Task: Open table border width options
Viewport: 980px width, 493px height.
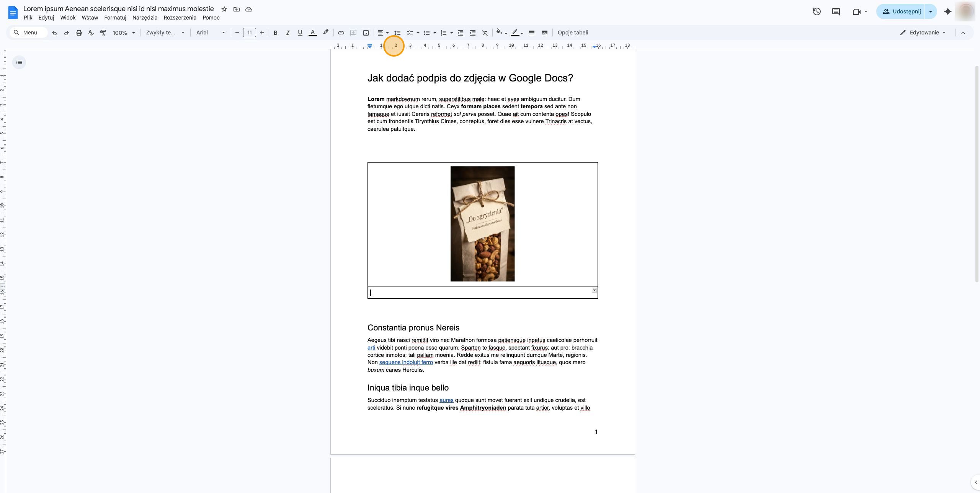Action: click(532, 33)
